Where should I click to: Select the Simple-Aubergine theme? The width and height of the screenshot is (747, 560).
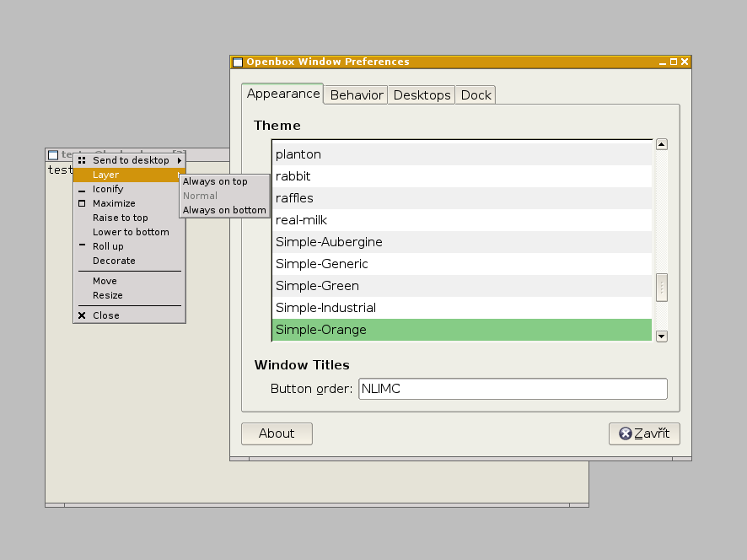coord(462,242)
